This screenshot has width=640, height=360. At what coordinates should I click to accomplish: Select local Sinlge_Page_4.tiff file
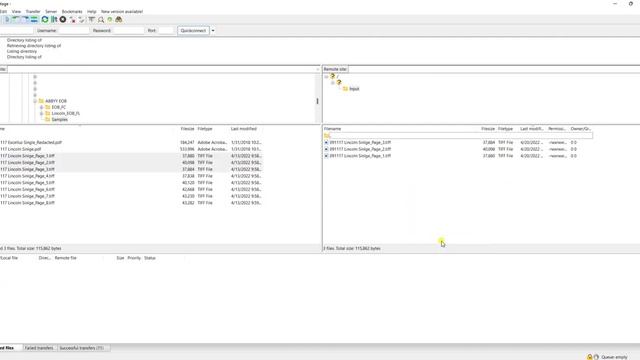pyautogui.click(x=27, y=176)
